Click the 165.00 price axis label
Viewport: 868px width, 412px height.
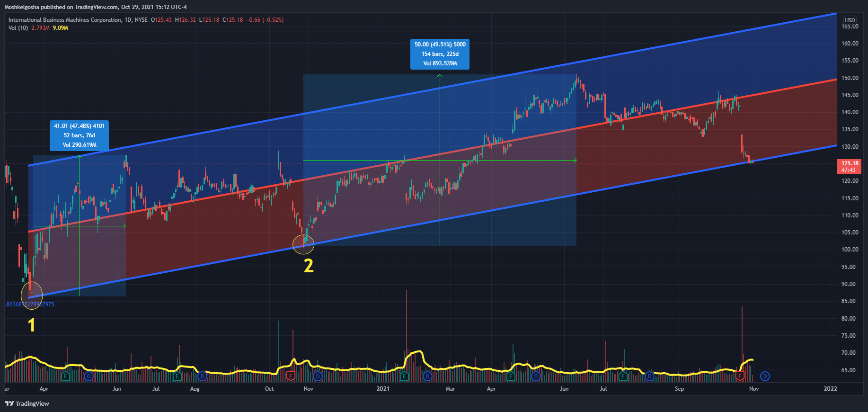850,27
